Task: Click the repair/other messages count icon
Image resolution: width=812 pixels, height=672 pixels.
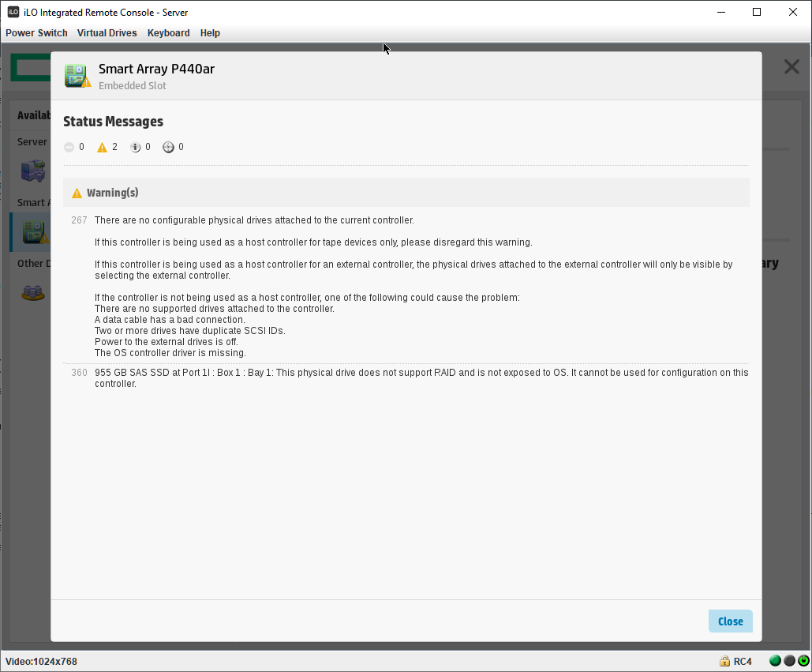Action: tap(168, 147)
